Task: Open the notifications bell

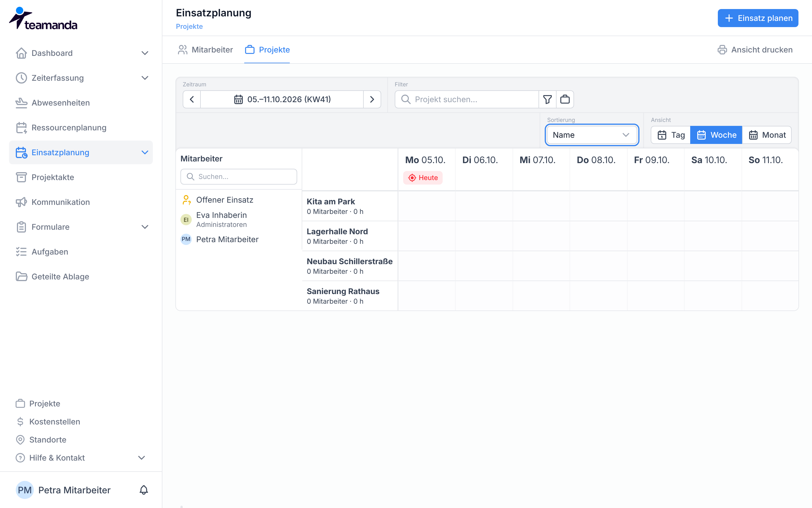Action: point(144,490)
